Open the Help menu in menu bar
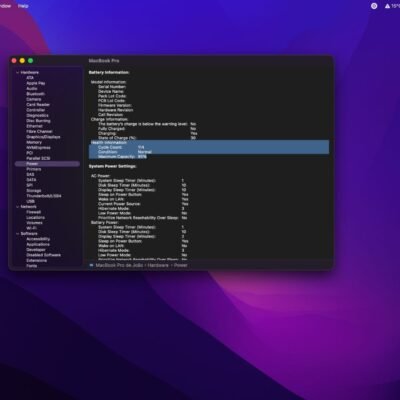 click(x=23, y=6)
